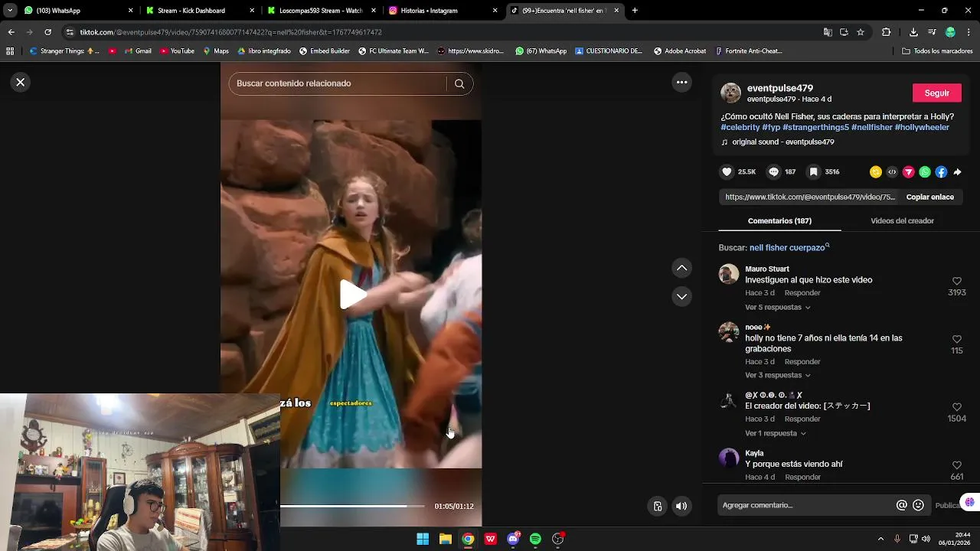Open the #strangerthings5 hashtag
980x551 pixels.
[x=815, y=127]
